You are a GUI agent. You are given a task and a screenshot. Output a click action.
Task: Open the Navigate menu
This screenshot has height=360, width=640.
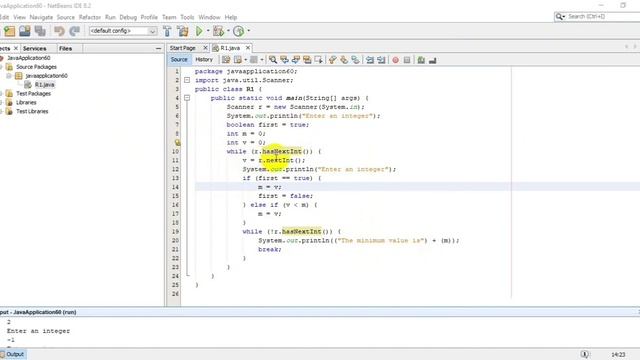pos(41,17)
